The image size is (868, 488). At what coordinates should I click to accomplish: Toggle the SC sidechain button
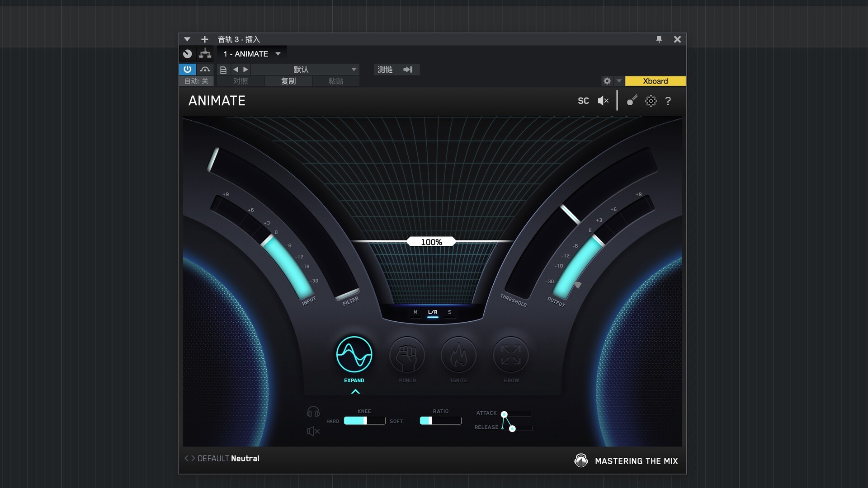pyautogui.click(x=583, y=101)
